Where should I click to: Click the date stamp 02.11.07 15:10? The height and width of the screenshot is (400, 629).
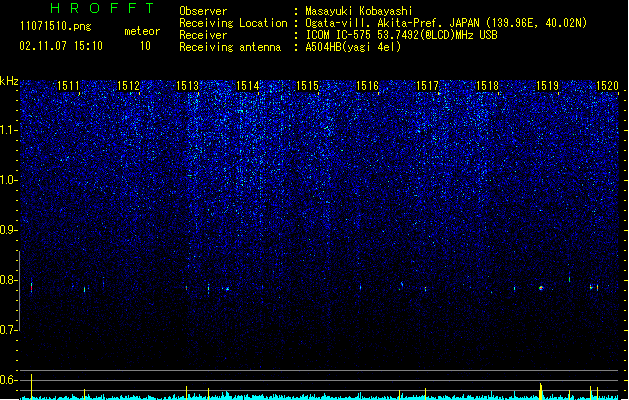pyautogui.click(x=61, y=46)
